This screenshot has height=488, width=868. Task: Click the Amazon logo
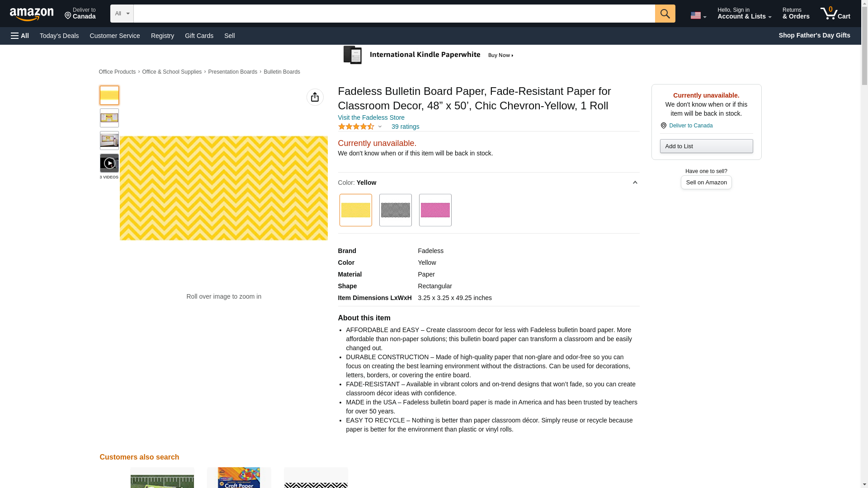click(32, 14)
